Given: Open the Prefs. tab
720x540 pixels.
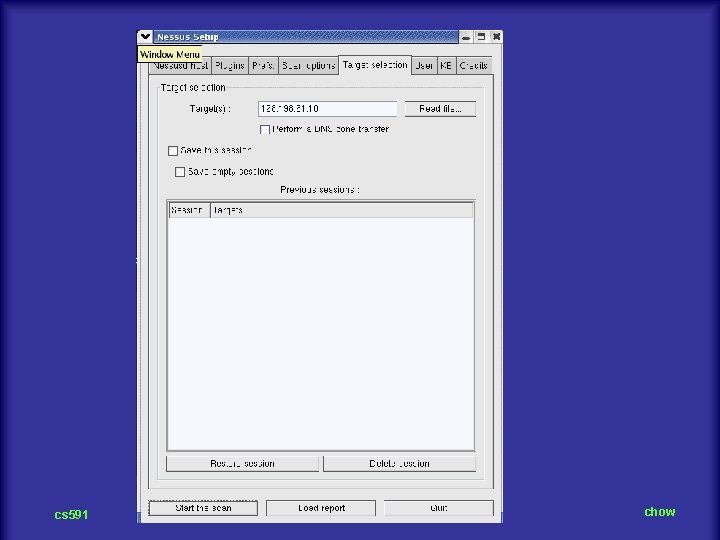Looking at the screenshot, I should pos(263,66).
